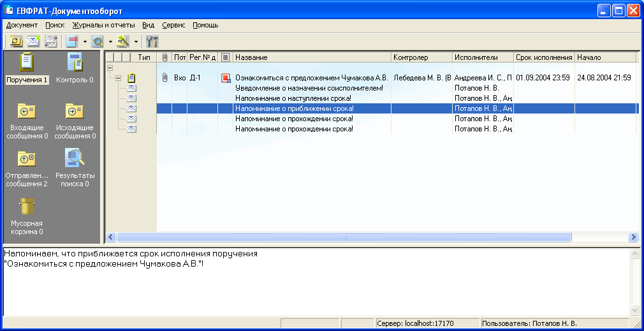Click 01.09.2004 23:59 deadline cell
644x331 pixels.
coord(543,78)
